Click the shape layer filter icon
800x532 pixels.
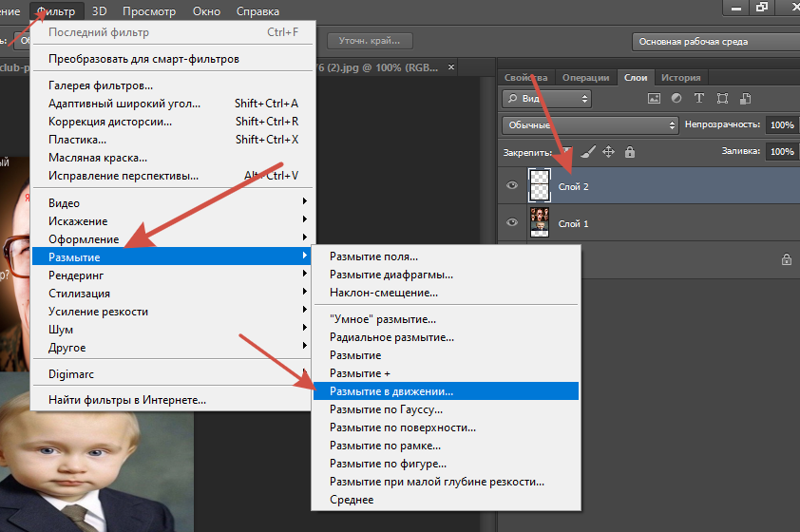(723, 98)
